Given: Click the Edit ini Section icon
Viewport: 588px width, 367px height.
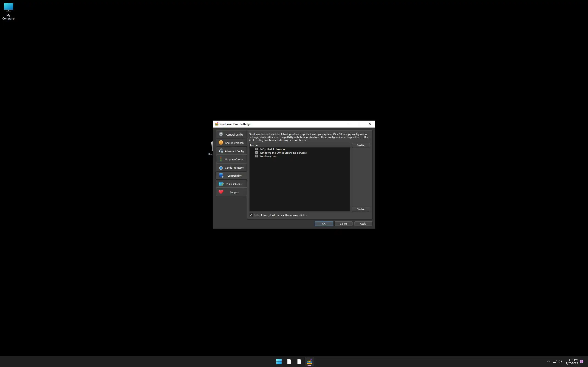Looking at the screenshot, I should pyautogui.click(x=221, y=184).
